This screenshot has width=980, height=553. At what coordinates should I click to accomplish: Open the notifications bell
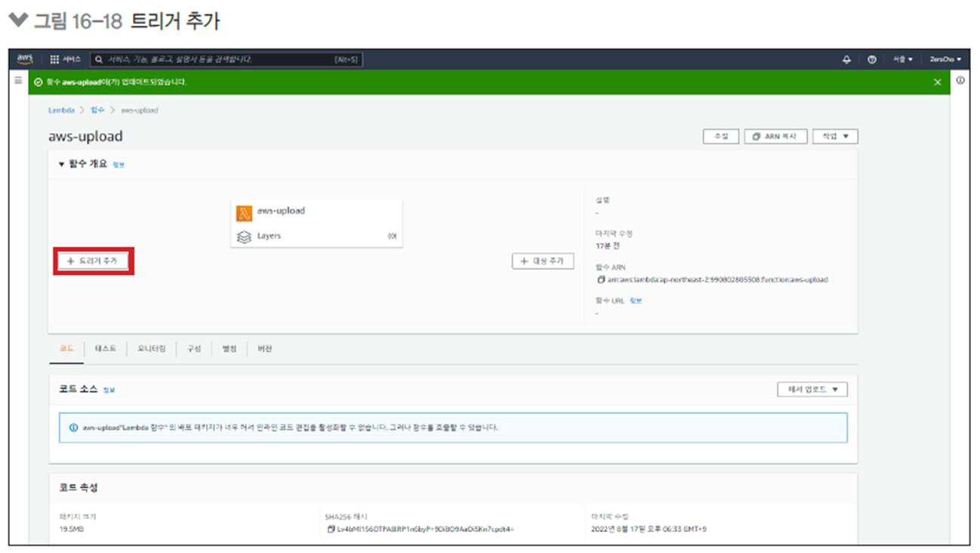(846, 60)
